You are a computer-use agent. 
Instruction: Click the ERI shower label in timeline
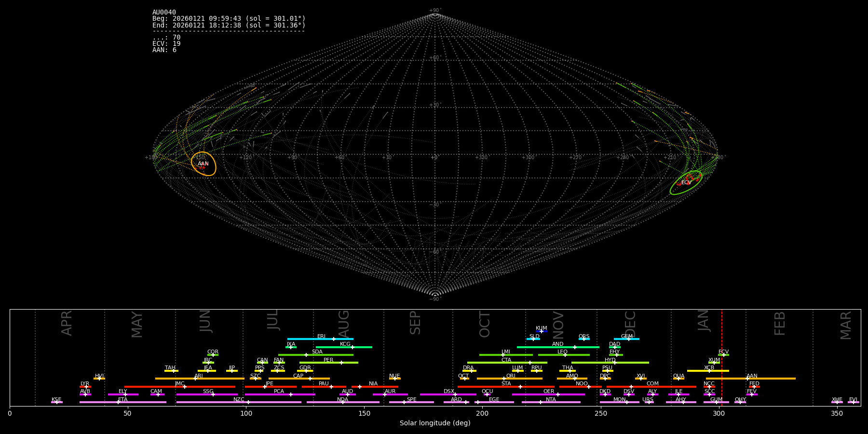pyautogui.click(x=322, y=337)
